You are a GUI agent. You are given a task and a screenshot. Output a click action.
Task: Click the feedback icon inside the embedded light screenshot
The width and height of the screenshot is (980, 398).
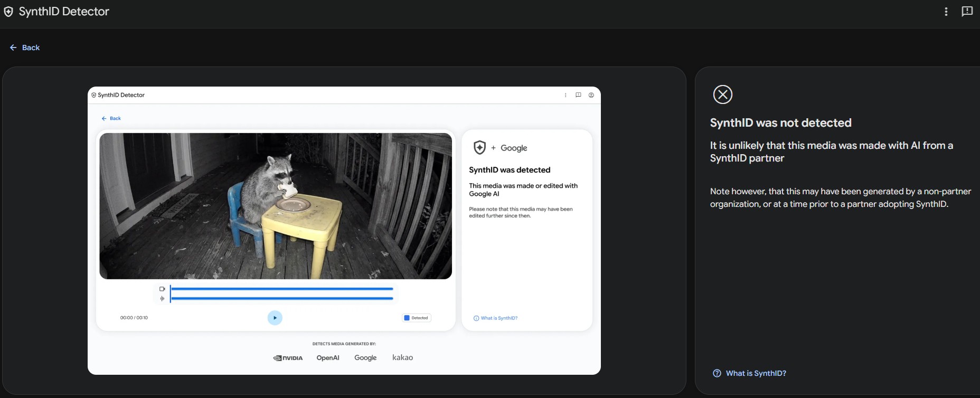click(x=578, y=95)
